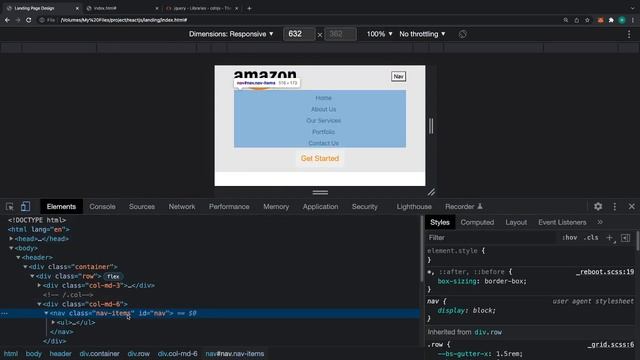Expand the div col-md-3 node

point(39,285)
